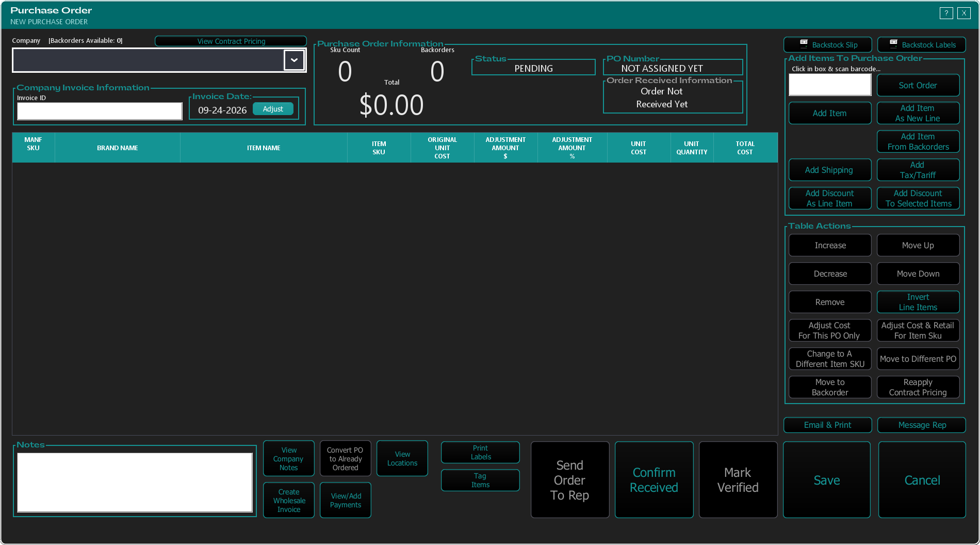Click the Confirm Received button
The image size is (980, 545).
654,480
